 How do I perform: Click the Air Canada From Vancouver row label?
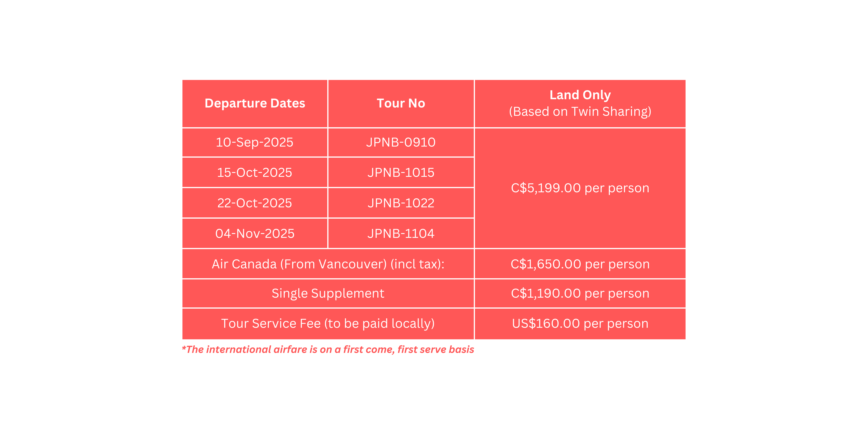click(328, 264)
